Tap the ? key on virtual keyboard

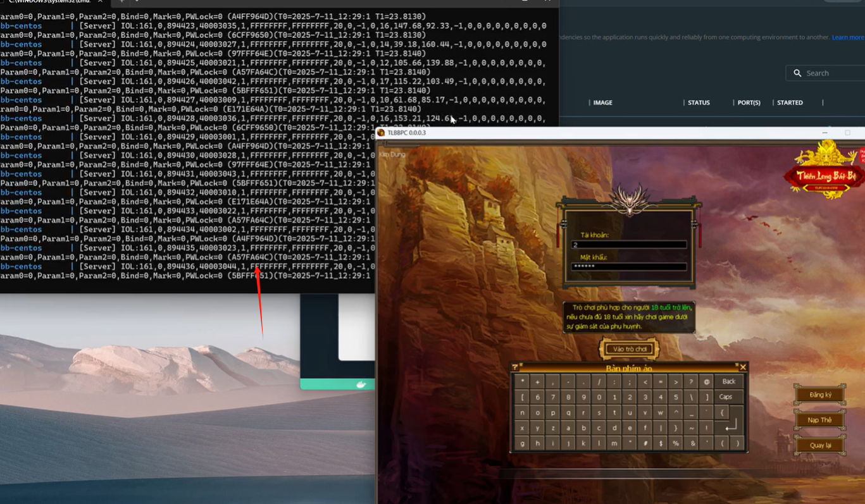click(x=691, y=381)
